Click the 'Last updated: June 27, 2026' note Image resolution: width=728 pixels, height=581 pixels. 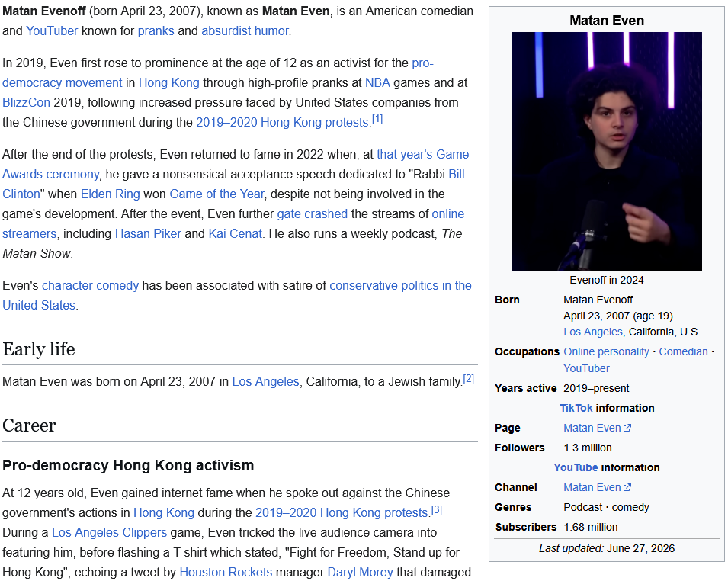pos(606,548)
